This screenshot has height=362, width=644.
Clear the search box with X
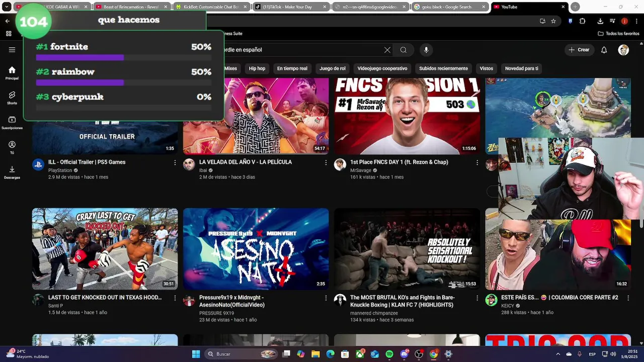[387, 50]
